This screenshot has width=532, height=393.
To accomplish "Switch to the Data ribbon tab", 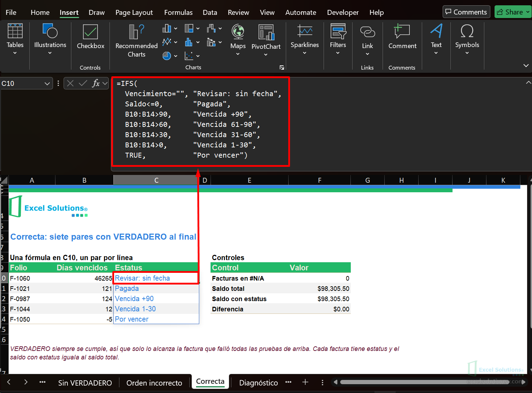I will point(210,12).
